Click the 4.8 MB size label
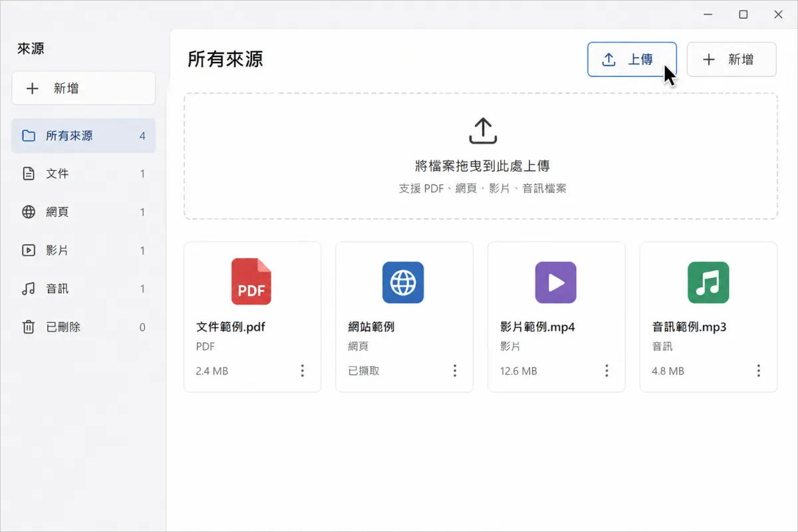The height and width of the screenshot is (532, 798). (668, 371)
